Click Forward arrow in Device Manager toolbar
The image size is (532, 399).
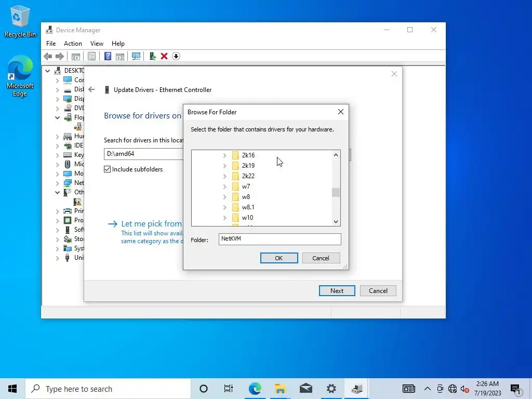point(60,56)
